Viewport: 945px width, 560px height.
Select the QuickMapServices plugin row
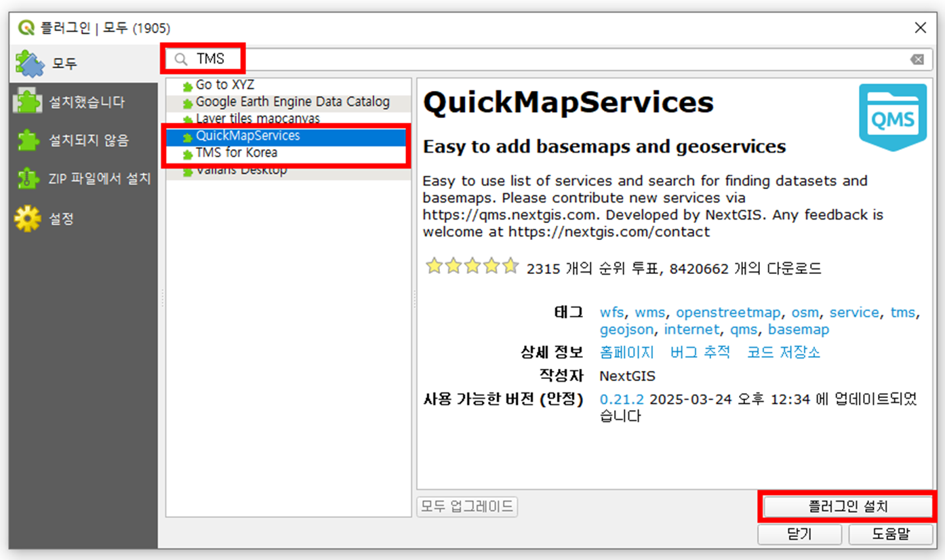(288, 136)
